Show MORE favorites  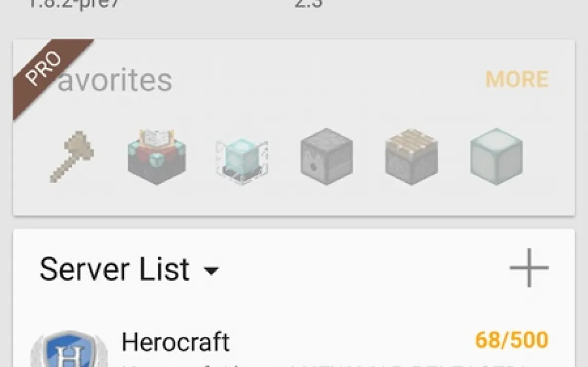point(517,79)
